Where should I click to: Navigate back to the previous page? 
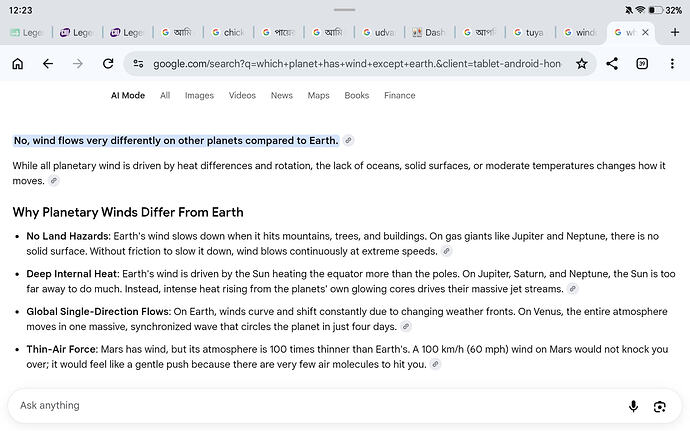point(48,64)
